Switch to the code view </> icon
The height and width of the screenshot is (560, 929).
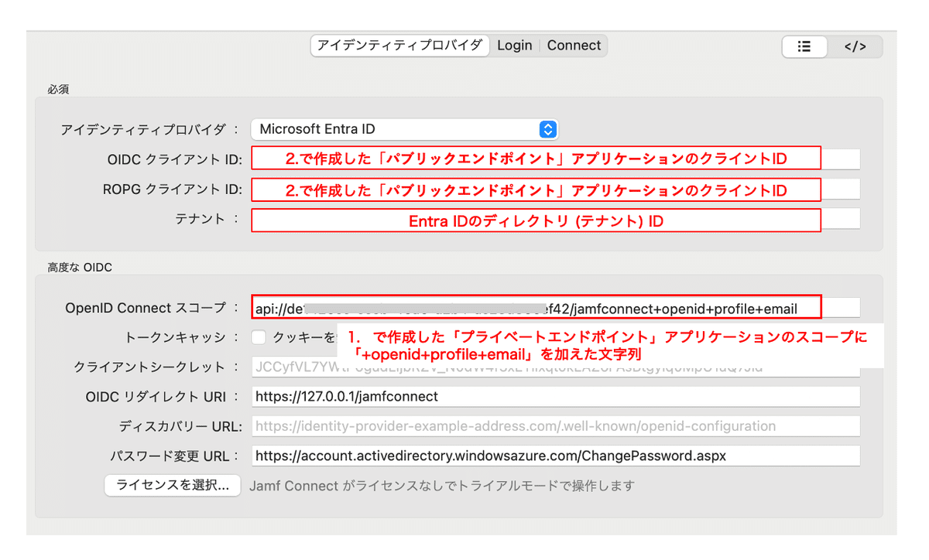click(855, 46)
